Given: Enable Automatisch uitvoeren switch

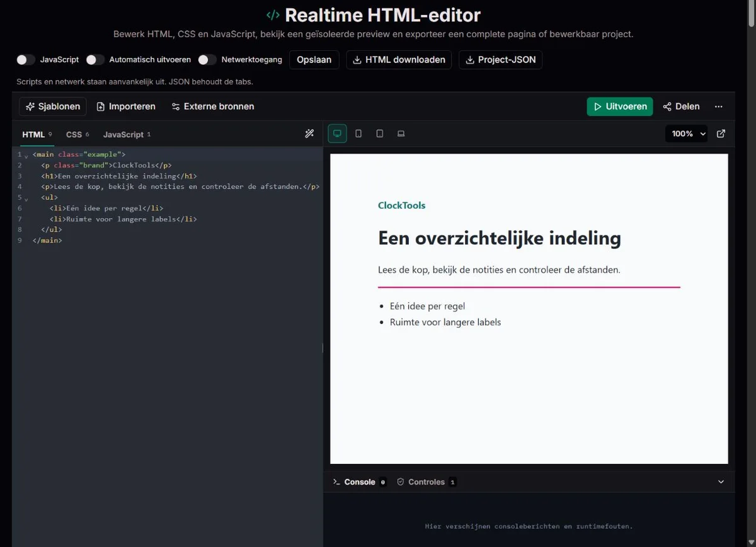Looking at the screenshot, I should (95, 60).
